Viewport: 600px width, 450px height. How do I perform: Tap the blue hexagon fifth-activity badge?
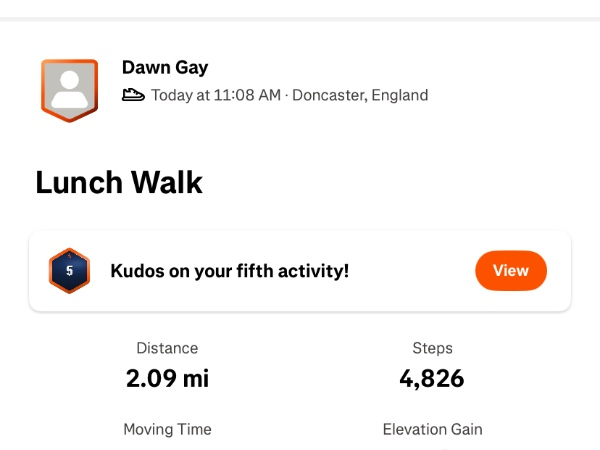[69, 270]
